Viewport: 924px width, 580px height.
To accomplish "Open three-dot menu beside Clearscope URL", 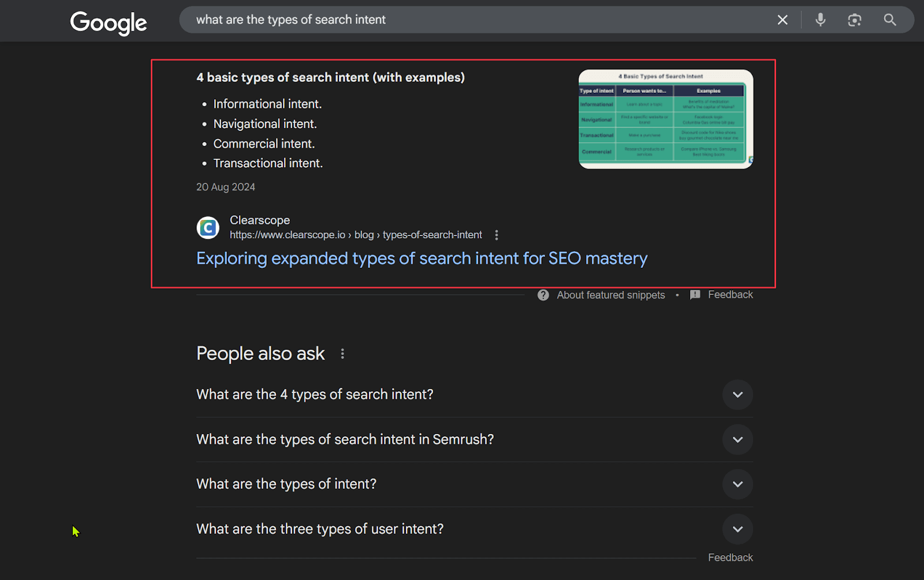I will 497,235.
